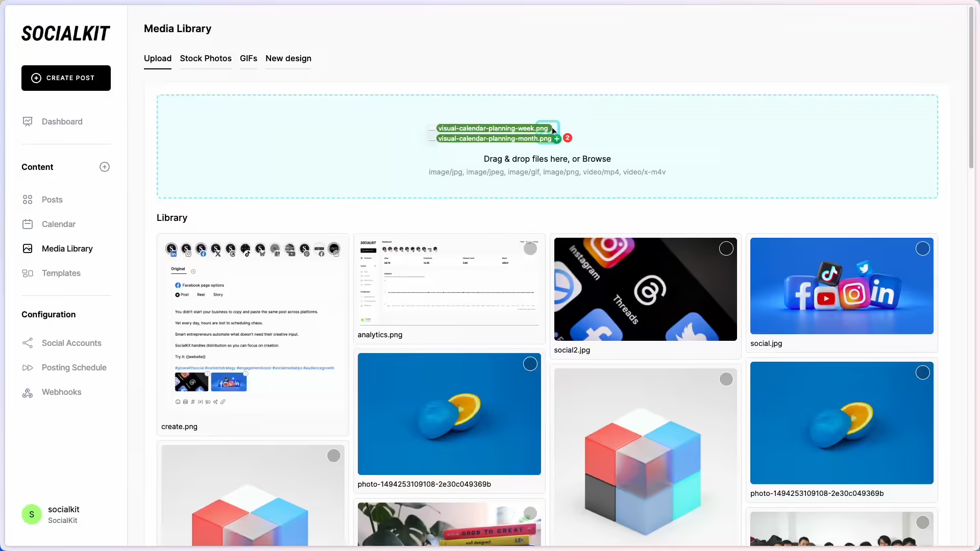Open the social2.jpg thumbnail
980x551 pixels.
pos(645,289)
